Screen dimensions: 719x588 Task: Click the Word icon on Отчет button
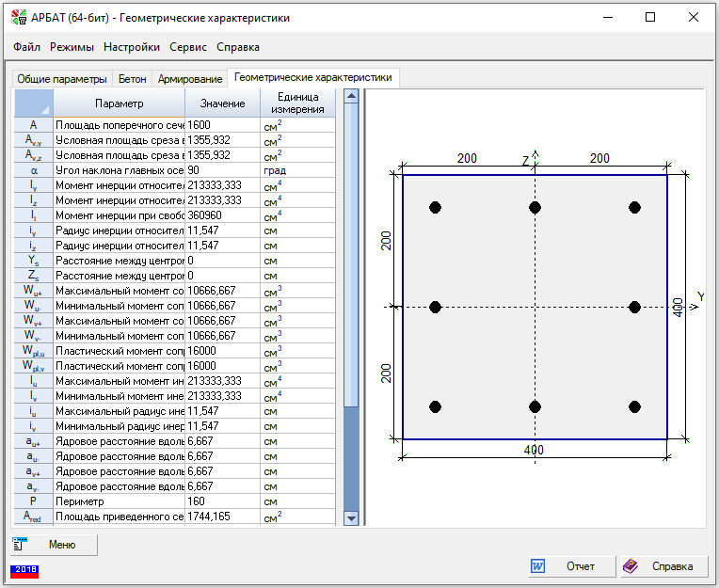pos(538,566)
